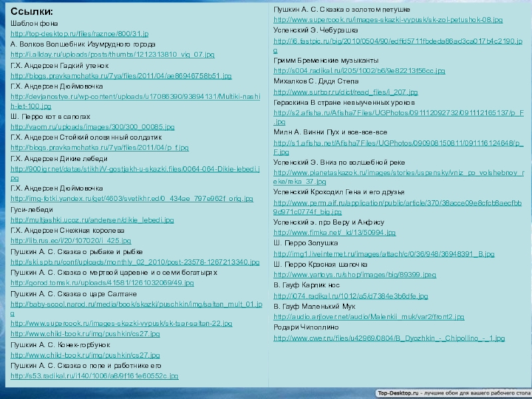Click the planetaskazok.ru reka_37.jpg link
Image resolution: width=532 pixels, height=399 pixels.
pyautogui.click(x=398, y=177)
